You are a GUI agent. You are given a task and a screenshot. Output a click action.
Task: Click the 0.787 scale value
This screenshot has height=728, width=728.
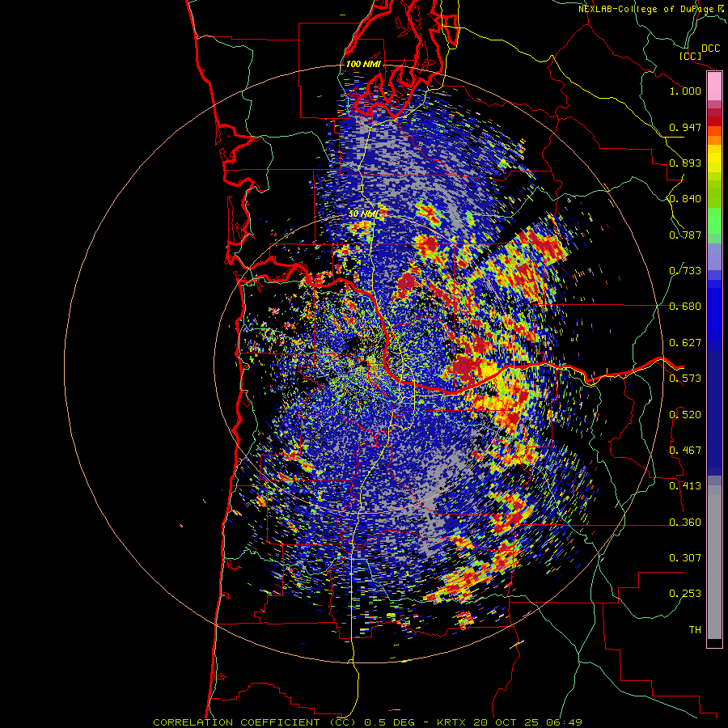(685, 235)
